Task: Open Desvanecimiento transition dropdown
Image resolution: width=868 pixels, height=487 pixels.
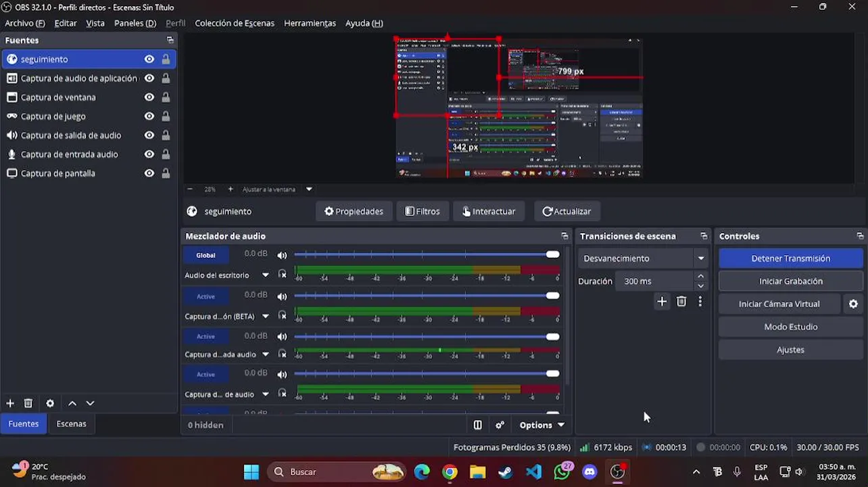Action: 642,258
